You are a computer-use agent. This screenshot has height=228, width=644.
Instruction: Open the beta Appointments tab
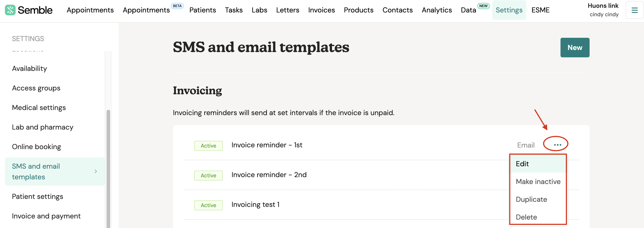pos(146,10)
